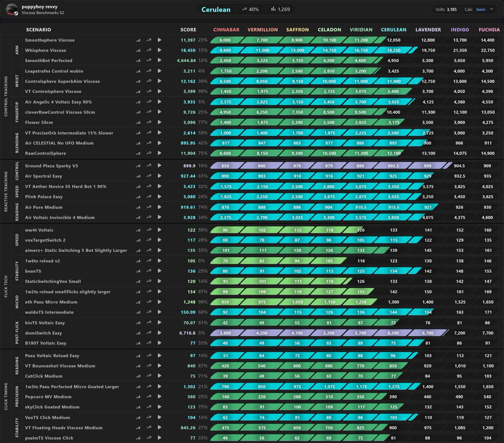Click the puppyboy revvy profile avatar
The image size is (504, 443).
click(12, 9)
